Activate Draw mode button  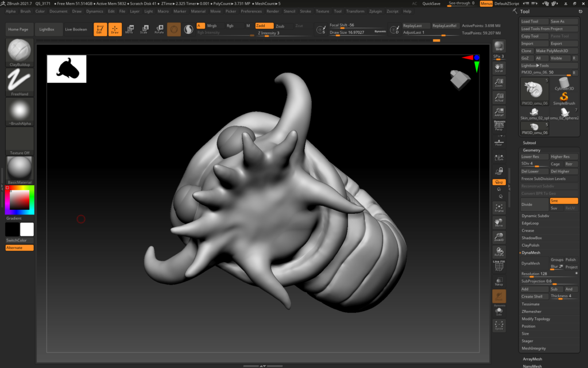tap(115, 29)
